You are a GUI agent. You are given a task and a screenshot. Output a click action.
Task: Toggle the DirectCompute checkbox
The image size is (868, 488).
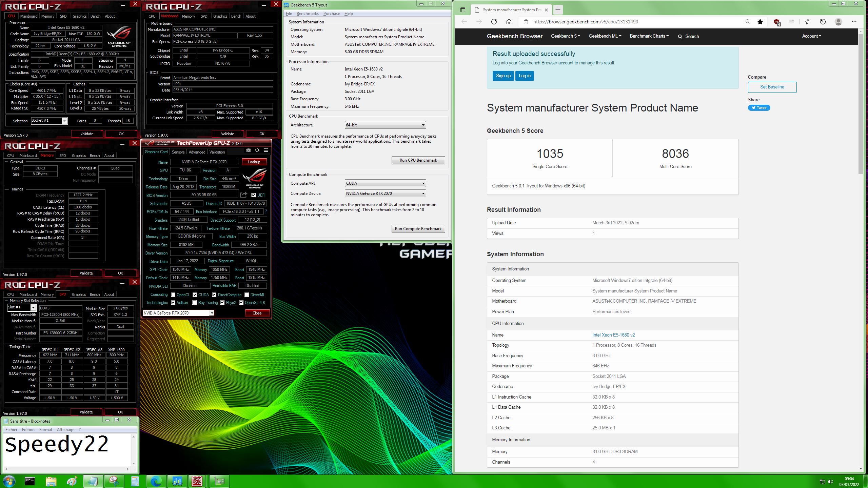[214, 295]
